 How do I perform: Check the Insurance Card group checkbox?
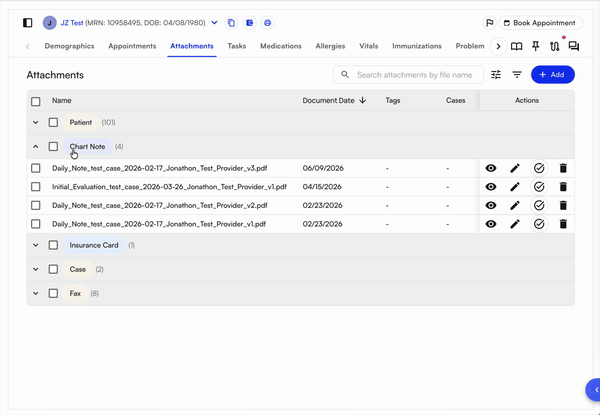point(53,245)
